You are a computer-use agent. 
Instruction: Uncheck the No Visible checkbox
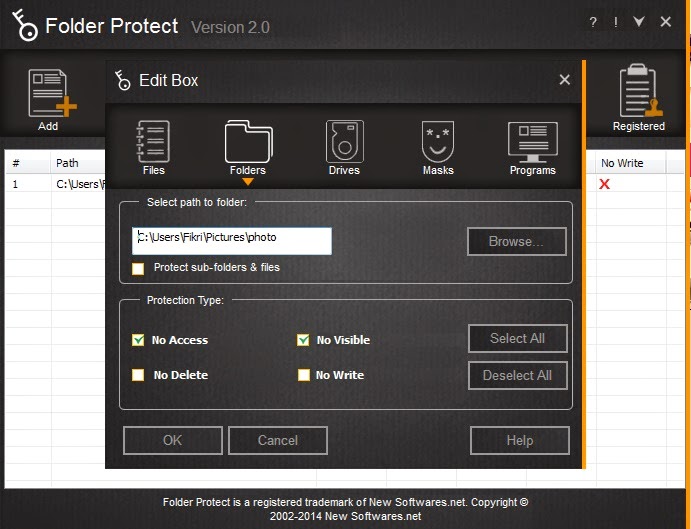[x=303, y=340]
